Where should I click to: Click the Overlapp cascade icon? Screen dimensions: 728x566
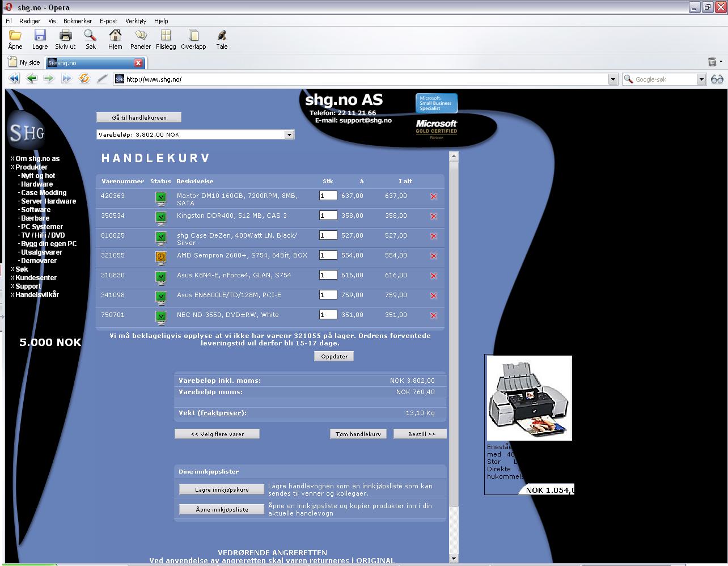[193, 36]
